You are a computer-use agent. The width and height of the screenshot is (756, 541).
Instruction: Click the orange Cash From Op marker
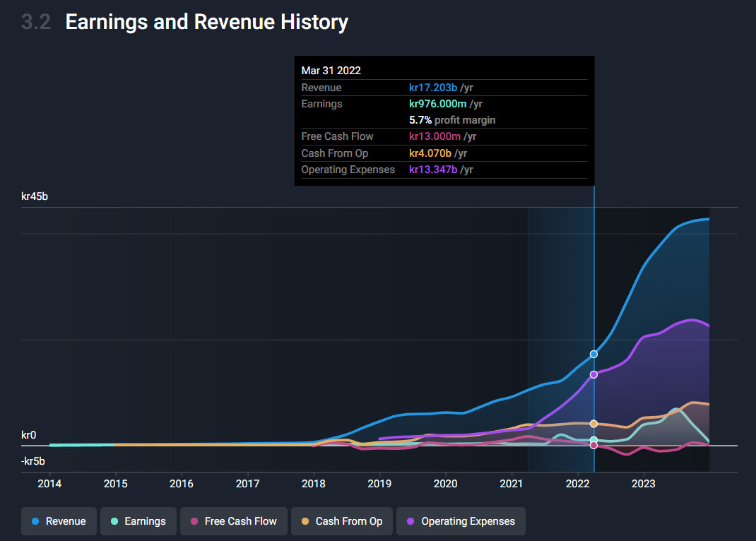[594, 424]
